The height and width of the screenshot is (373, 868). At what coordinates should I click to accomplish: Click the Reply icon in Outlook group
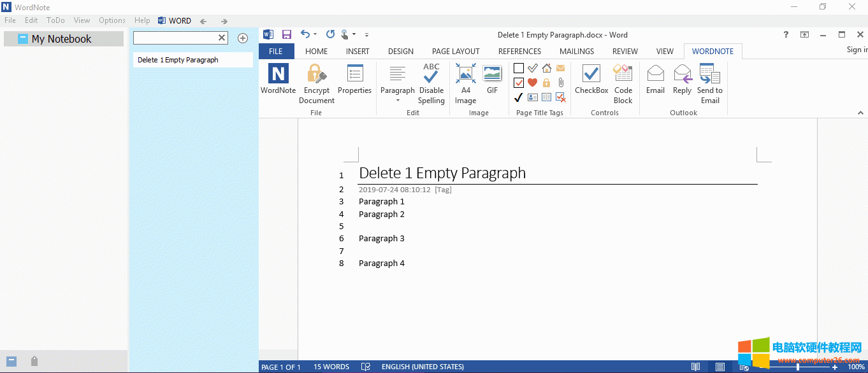[682, 74]
